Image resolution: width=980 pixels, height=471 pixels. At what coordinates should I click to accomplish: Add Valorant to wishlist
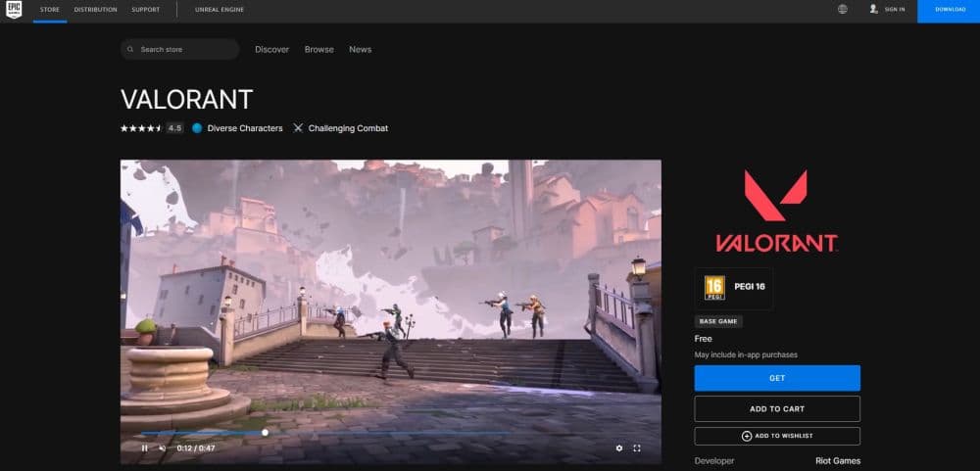[777, 436]
